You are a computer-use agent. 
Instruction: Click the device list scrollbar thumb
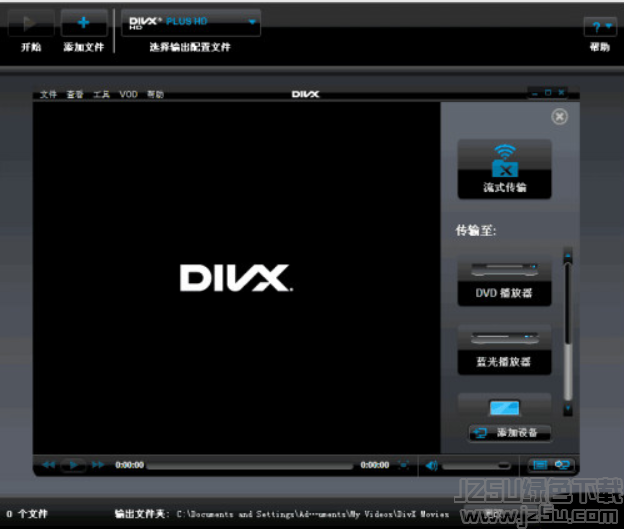pyautogui.click(x=568, y=304)
